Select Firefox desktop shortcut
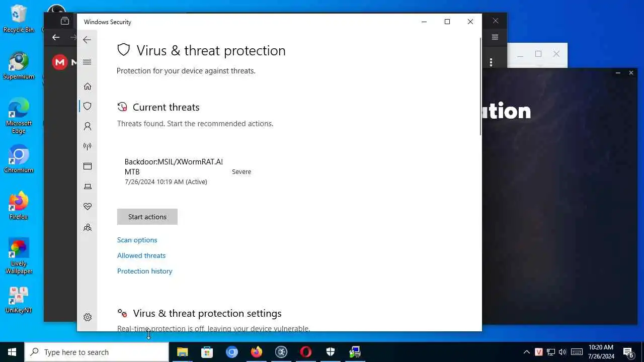The height and width of the screenshot is (362, 644). pyautogui.click(x=19, y=206)
